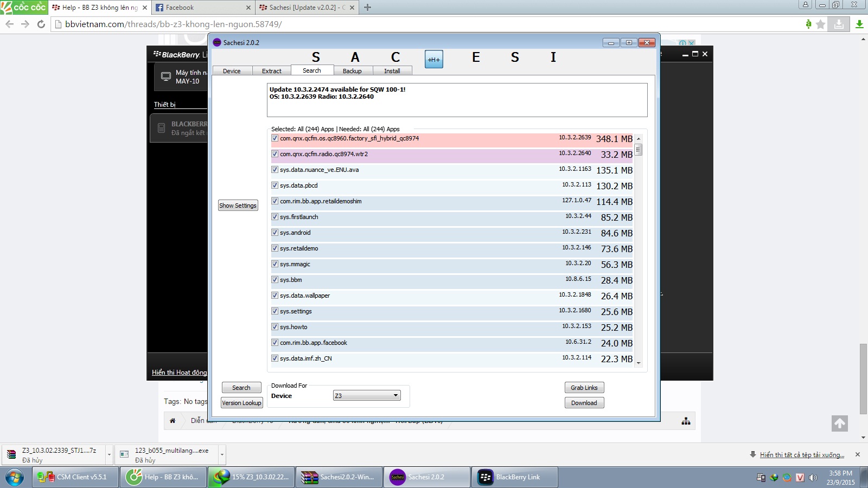Click the H+ logo icon in Sachesi header
Screen dimensions: 868x488
click(x=433, y=59)
